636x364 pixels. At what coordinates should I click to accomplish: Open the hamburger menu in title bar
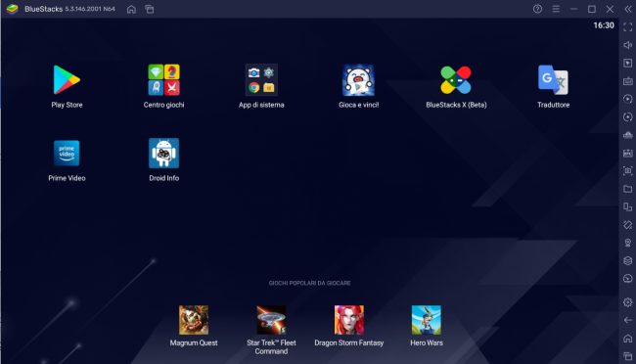pyautogui.click(x=556, y=9)
